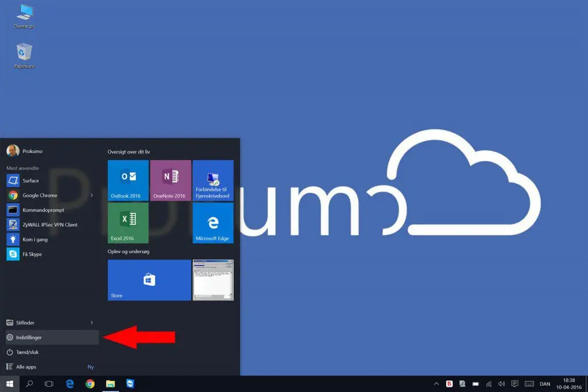
Task: Open ZyWALL IPSec VPN Client
Action: (52, 224)
